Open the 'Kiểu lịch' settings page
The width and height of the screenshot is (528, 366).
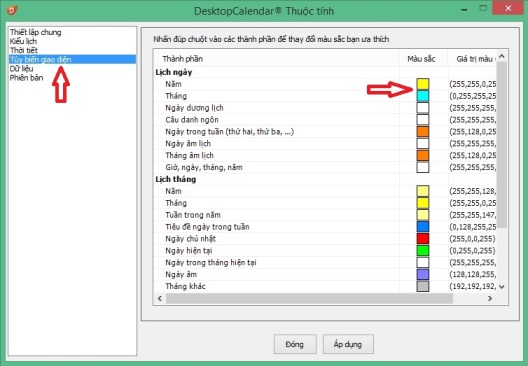(23, 41)
